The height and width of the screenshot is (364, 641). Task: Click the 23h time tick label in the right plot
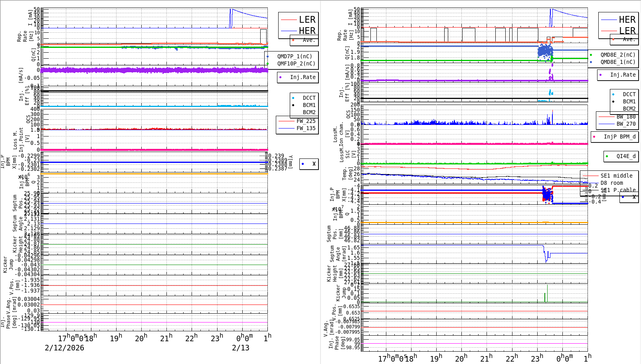coord(537,358)
